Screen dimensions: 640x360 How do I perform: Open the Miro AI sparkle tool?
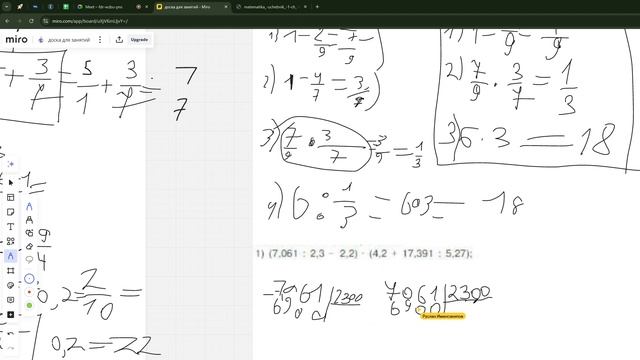click(11, 164)
